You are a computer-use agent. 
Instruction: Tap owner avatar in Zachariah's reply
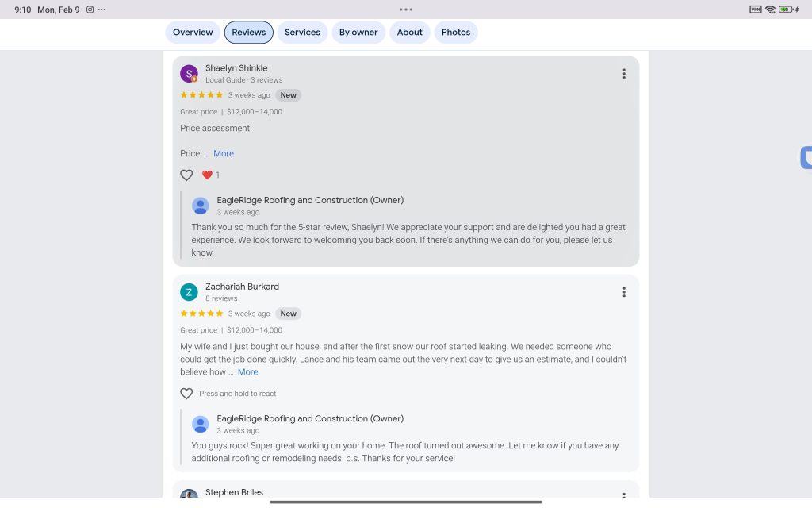coord(201,424)
